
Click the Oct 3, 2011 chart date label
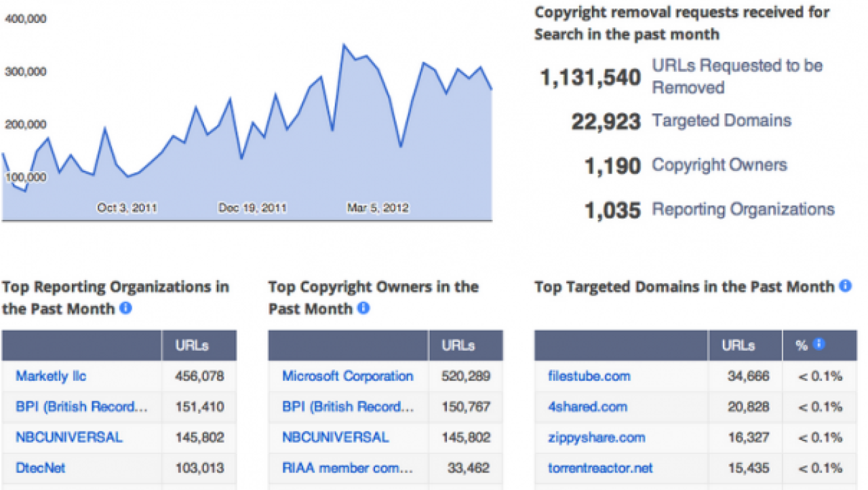pos(127,208)
